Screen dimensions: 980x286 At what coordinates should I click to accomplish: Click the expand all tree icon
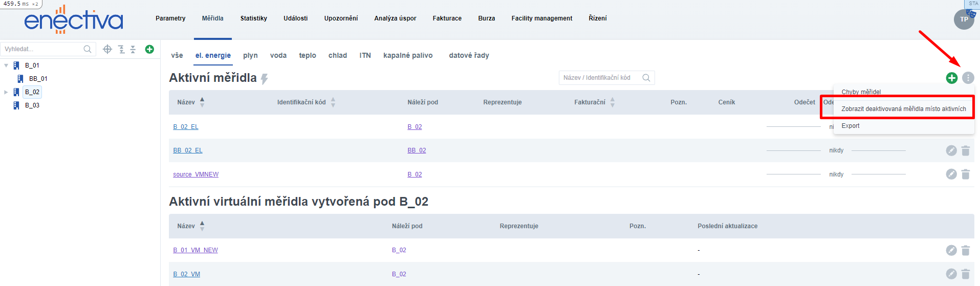click(121, 49)
